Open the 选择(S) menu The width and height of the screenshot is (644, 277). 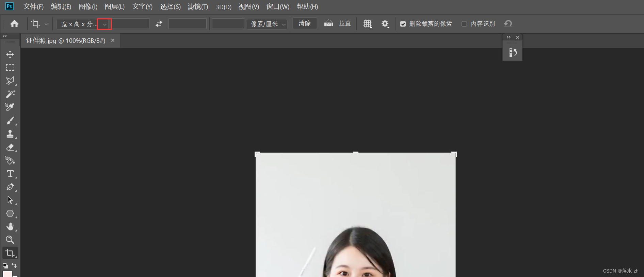[170, 7]
